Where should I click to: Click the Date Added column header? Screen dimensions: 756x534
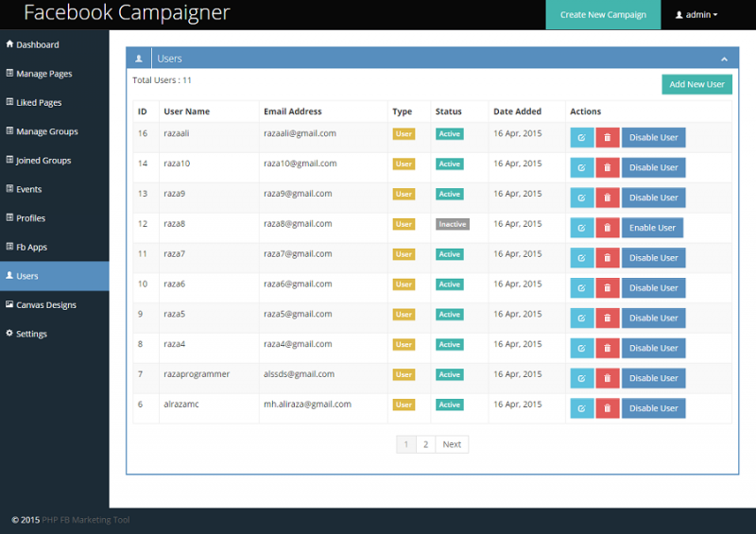point(517,112)
